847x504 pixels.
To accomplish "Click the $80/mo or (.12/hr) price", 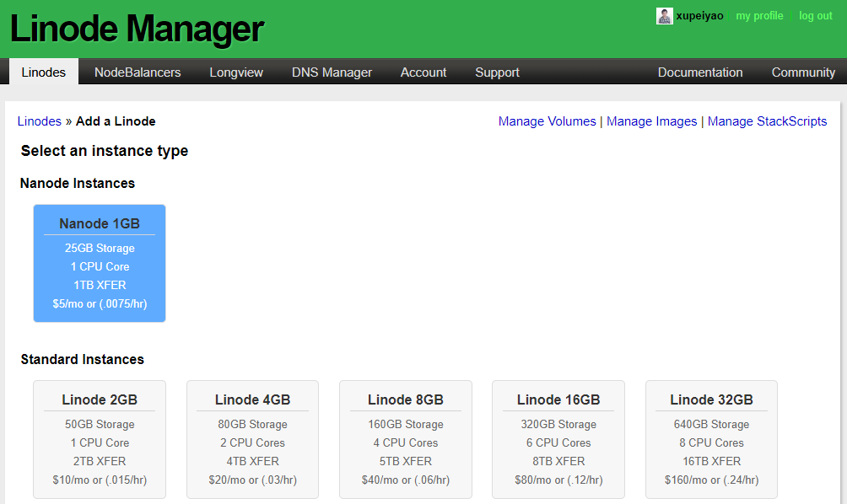I will 558,480.
